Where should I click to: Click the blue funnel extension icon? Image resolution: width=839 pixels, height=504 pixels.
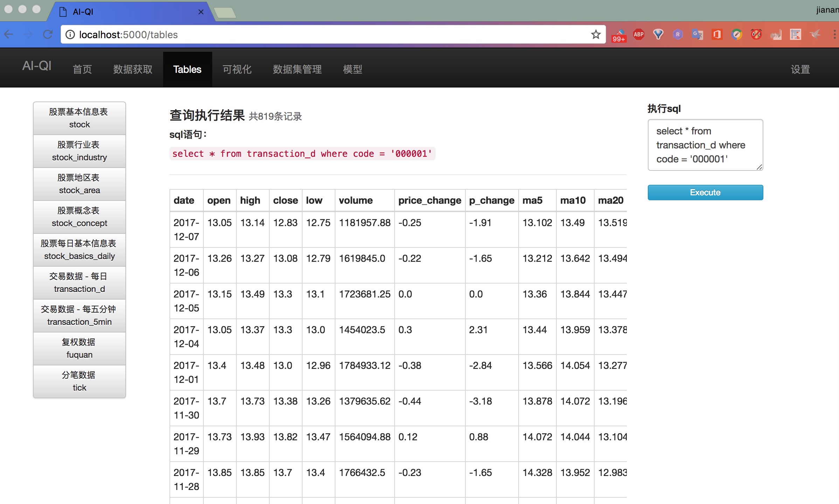point(658,34)
